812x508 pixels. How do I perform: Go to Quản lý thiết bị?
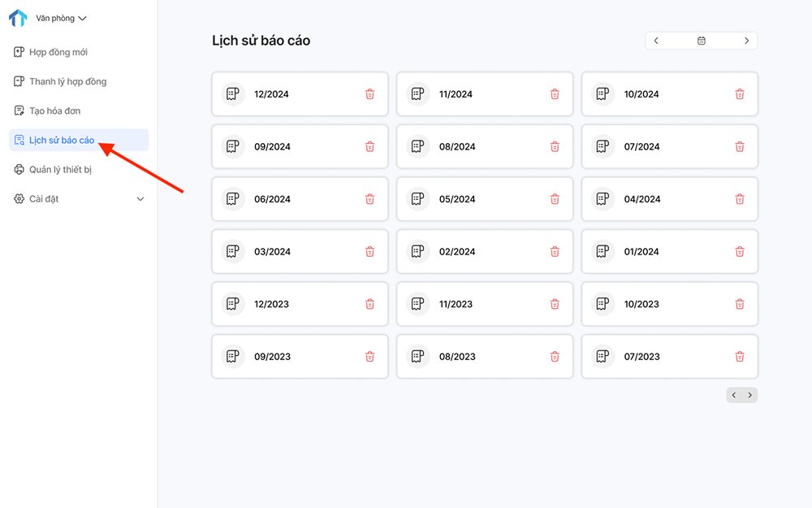[60, 170]
